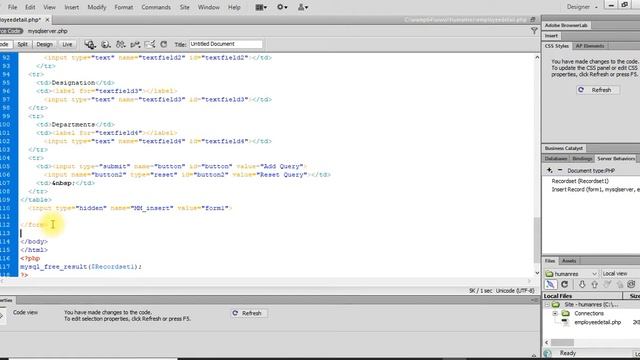The image size is (640, 360).
Task: Click the Refresh Design View toolbar icon
Action: 164,44
